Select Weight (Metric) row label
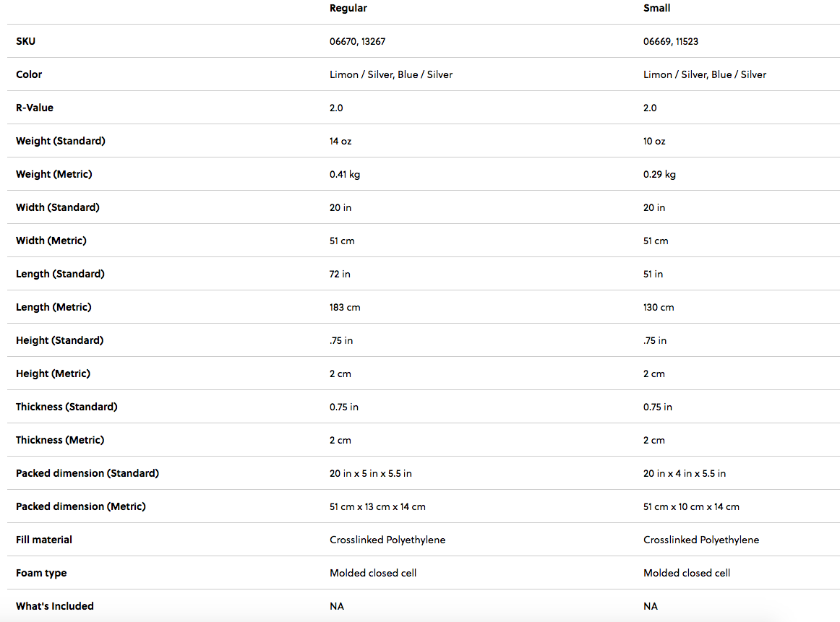 (x=53, y=174)
